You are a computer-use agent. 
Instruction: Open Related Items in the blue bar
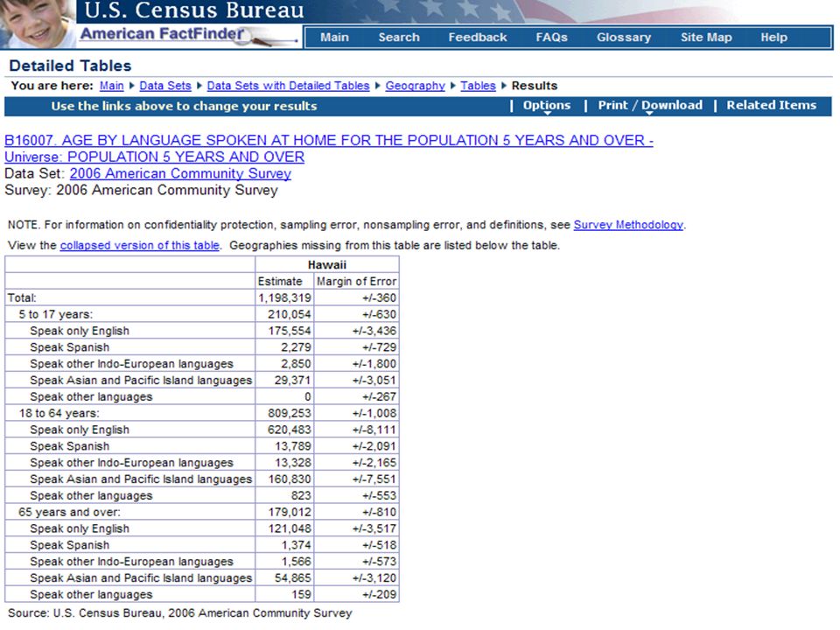click(x=772, y=106)
